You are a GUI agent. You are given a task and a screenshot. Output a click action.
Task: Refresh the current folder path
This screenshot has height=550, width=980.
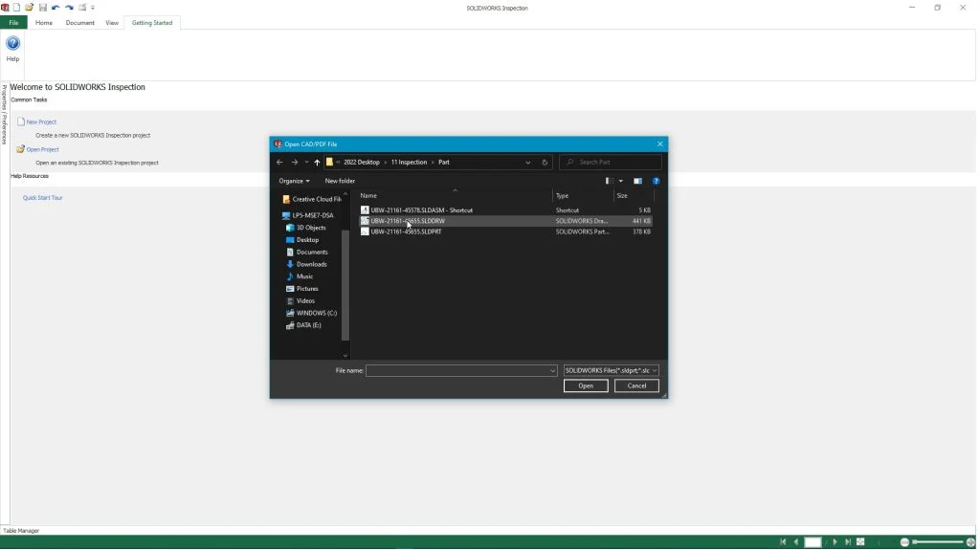[x=546, y=163]
